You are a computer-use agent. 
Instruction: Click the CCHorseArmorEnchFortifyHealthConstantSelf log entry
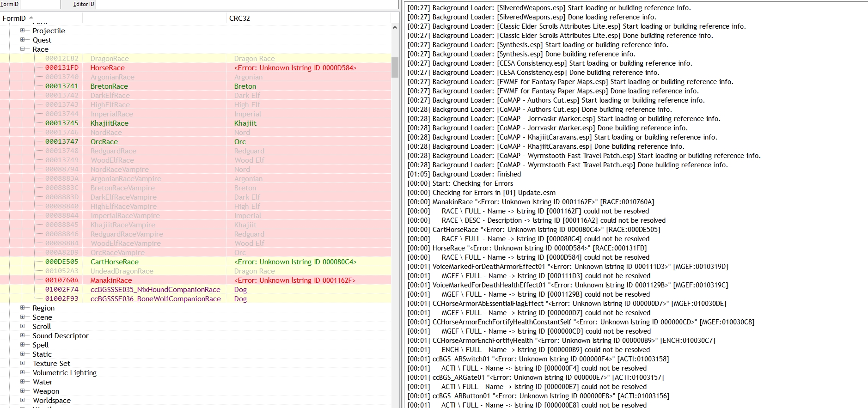581,322
